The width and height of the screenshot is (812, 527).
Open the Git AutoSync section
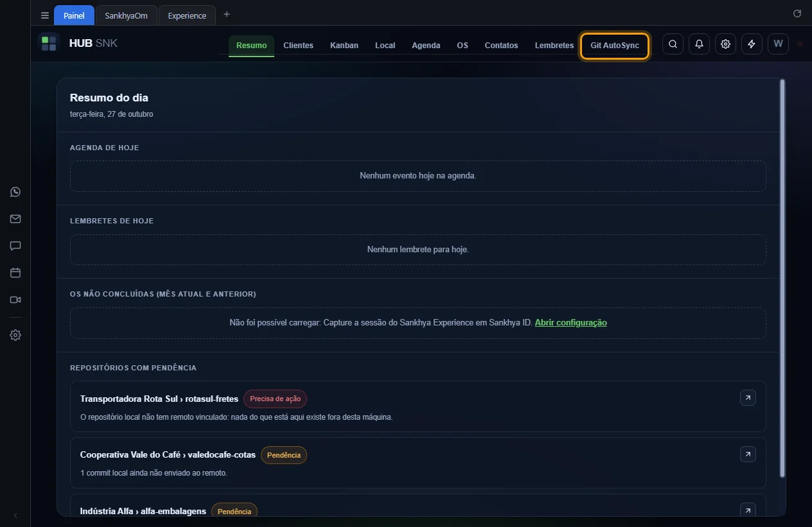(615, 46)
